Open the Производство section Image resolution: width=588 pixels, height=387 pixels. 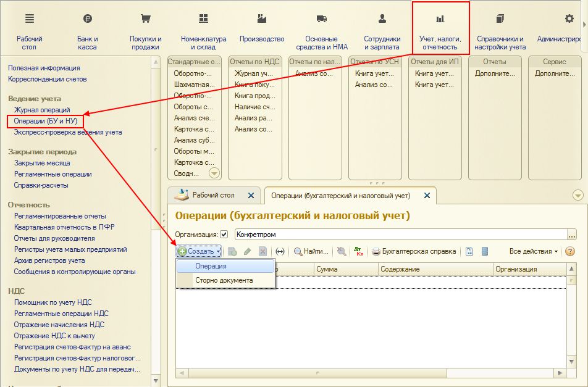(262, 28)
